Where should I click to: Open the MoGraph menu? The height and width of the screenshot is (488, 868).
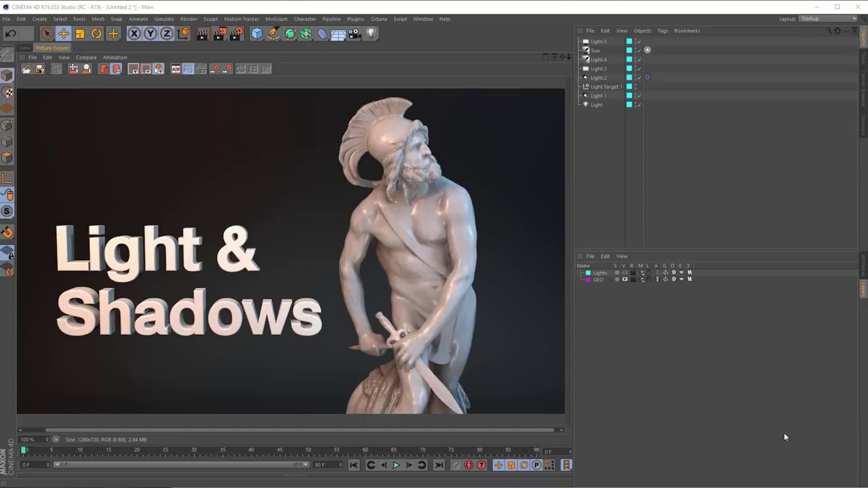point(276,19)
